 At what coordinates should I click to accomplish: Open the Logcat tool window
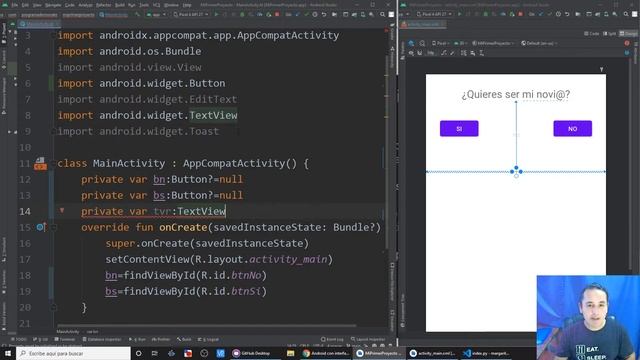tap(208, 340)
